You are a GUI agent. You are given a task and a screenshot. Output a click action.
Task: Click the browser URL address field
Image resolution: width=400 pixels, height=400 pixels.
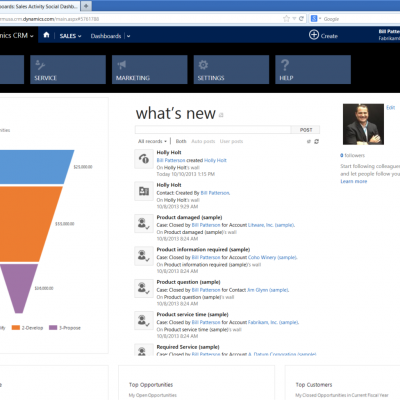(140, 19)
